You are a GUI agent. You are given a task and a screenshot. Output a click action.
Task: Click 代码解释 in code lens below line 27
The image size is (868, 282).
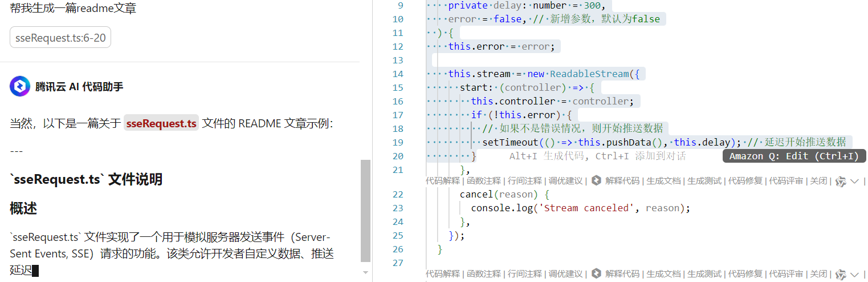[443, 274]
